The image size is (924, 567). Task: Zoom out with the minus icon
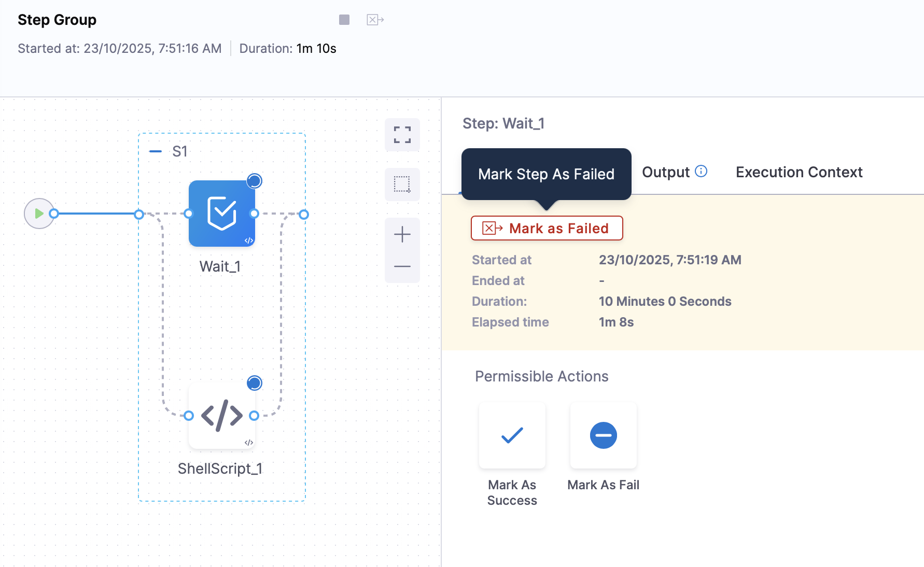(402, 266)
